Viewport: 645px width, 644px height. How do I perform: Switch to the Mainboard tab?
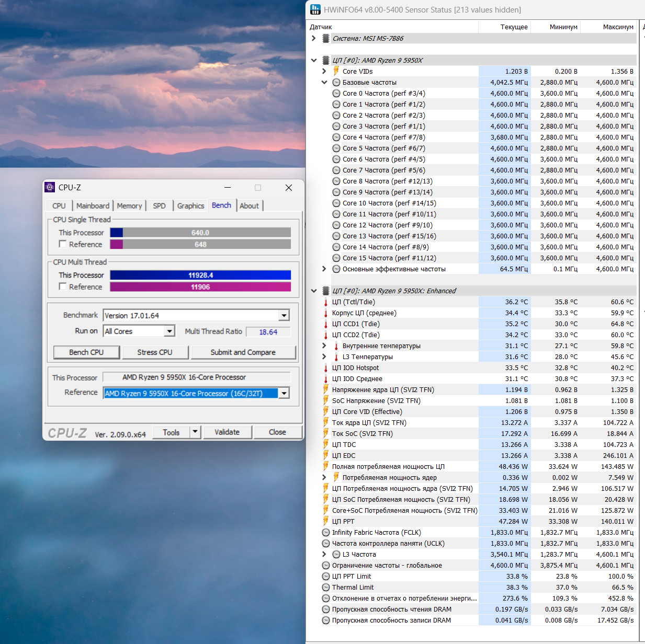tap(93, 206)
